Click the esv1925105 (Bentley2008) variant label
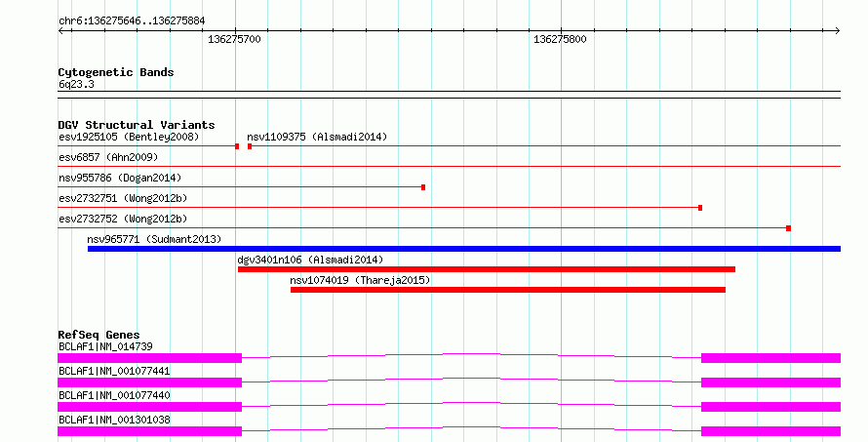The height and width of the screenshot is (442, 868). click(x=129, y=137)
